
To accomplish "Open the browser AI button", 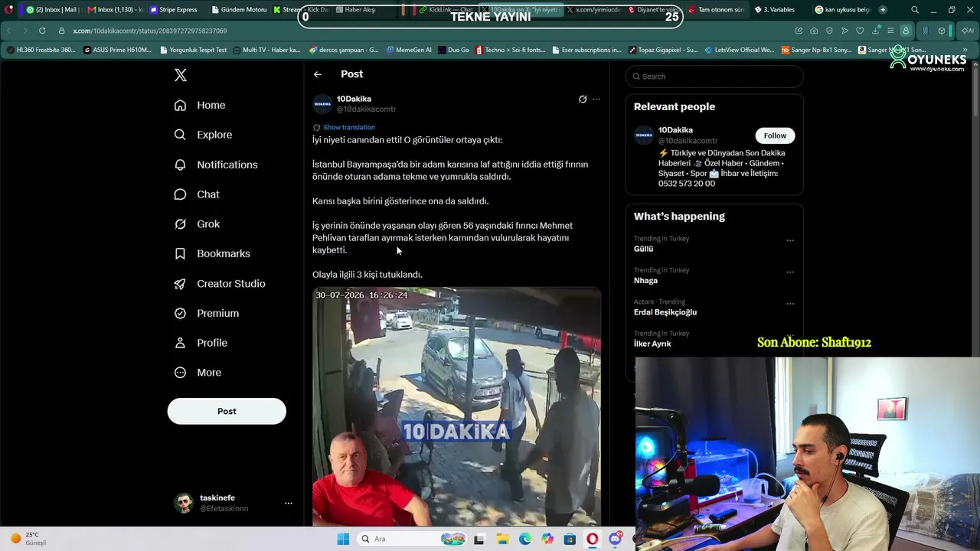I will [x=966, y=31].
